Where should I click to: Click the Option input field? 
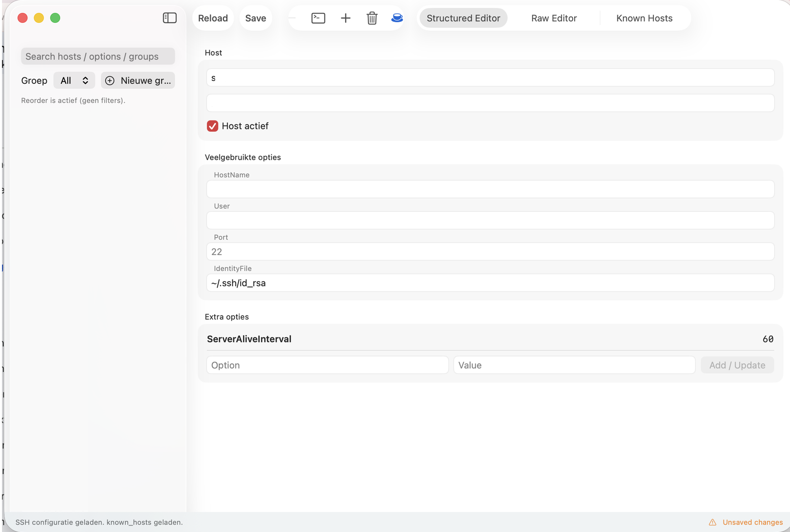pyautogui.click(x=328, y=365)
